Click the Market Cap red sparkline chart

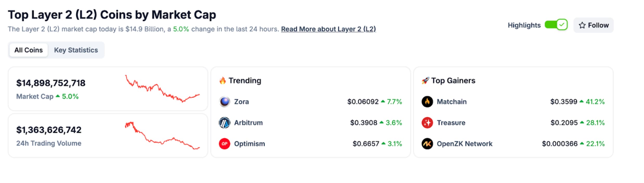[x=162, y=89]
